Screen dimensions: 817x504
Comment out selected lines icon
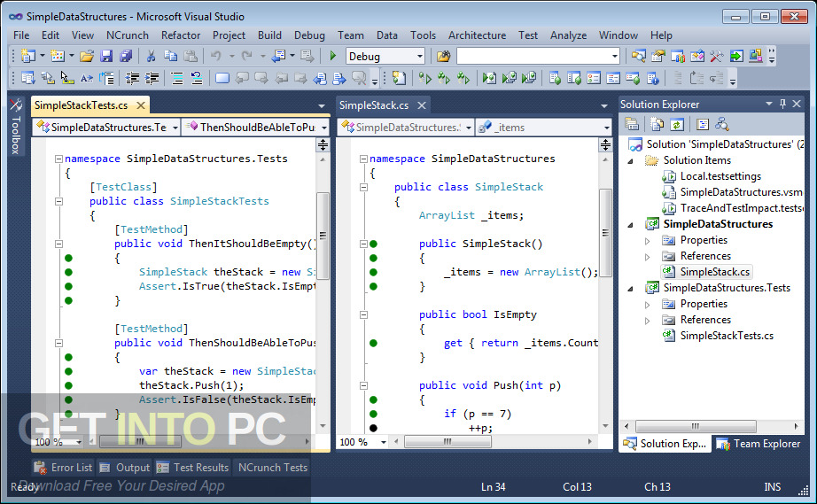(x=177, y=79)
